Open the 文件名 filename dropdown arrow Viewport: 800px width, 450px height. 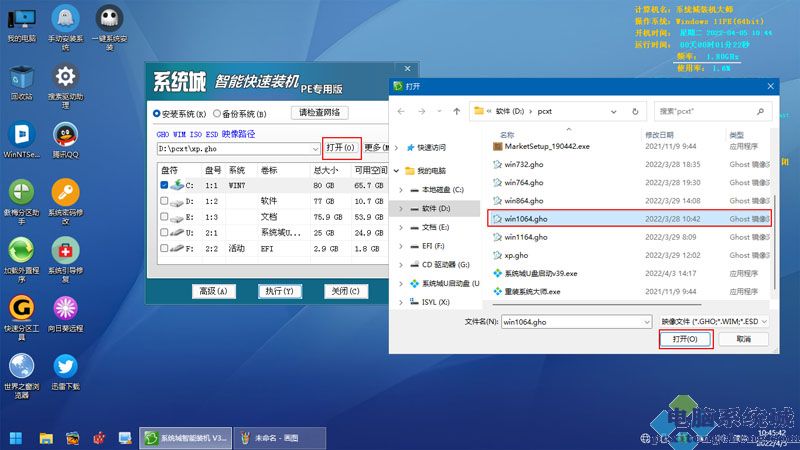tap(646, 322)
